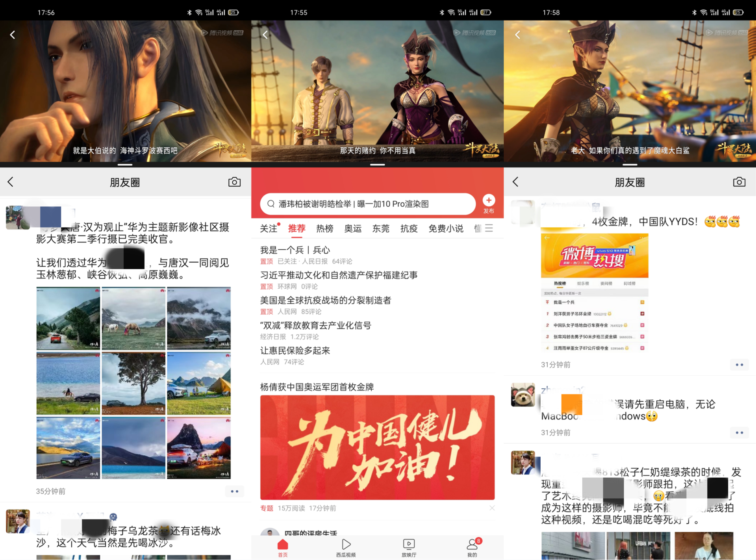The width and height of the screenshot is (756, 560).
Task: Tap the camera icon on the right 朋友圈 screen
Action: click(739, 182)
